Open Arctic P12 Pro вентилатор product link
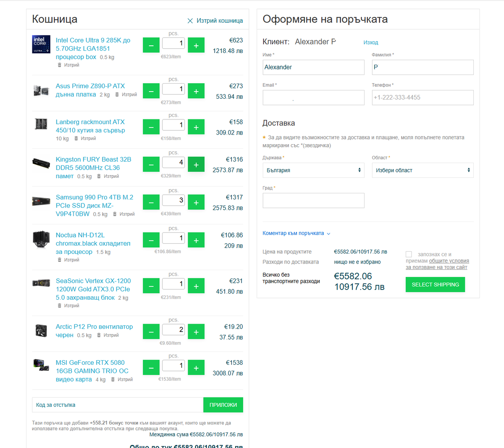Viewport: 504px width, 448px height. (x=94, y=331)
